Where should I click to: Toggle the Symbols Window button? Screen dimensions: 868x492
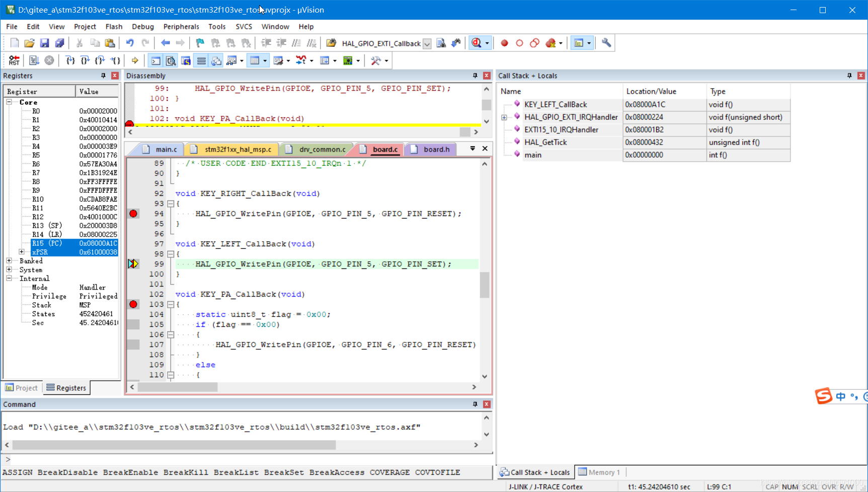pos(186,60)
